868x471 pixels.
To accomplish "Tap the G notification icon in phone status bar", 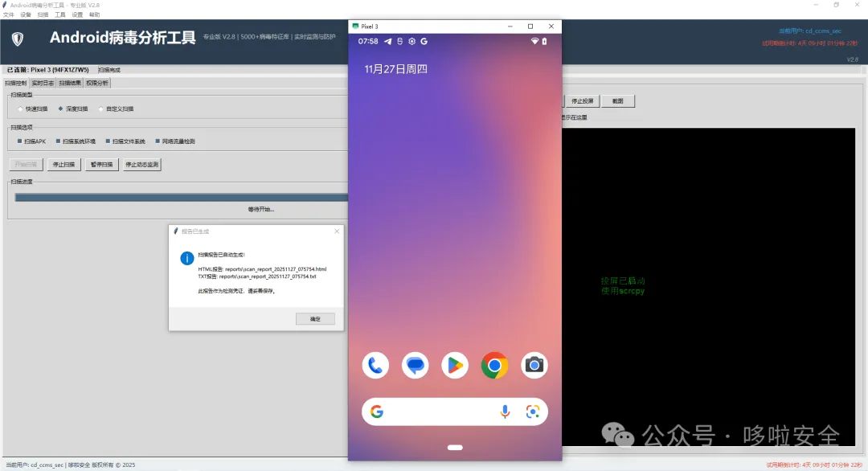I will [x=424, y=42].
